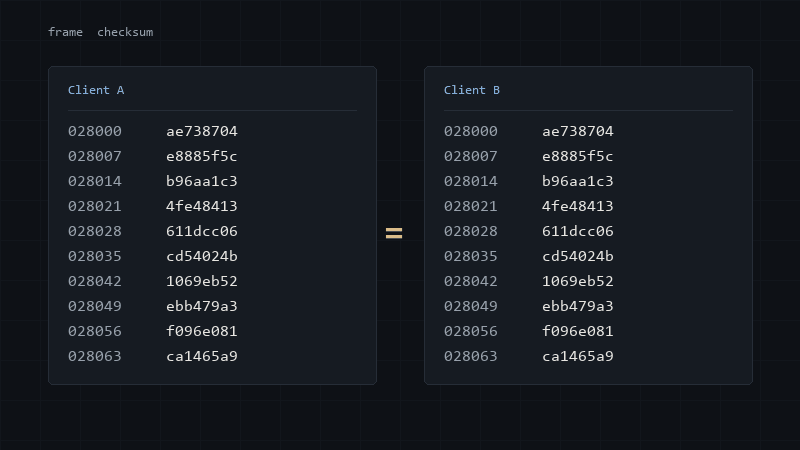
Task: Click checksum ca1465a9 in Client B
Action: pyautogui.click(x=578, y=356)
